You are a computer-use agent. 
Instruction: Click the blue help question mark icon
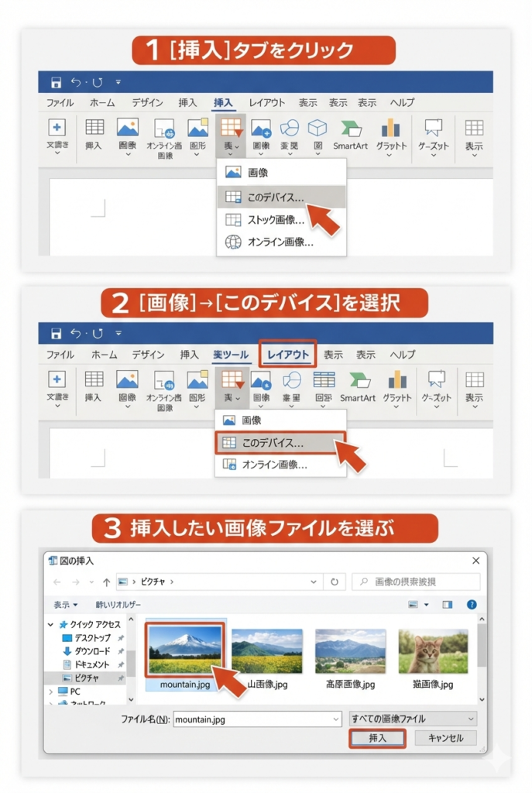pos(472,604)
